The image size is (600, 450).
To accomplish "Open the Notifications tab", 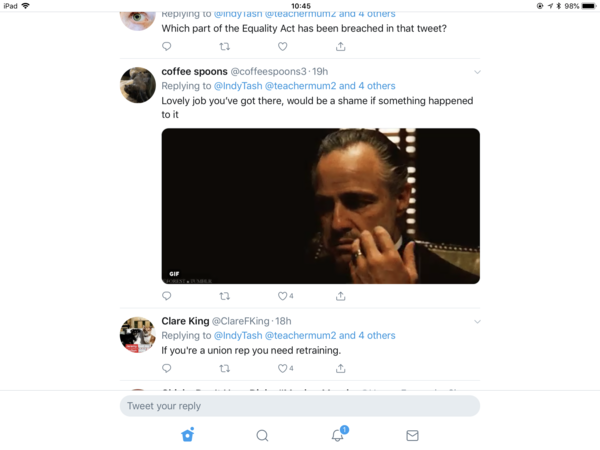I will click(x=338, y=435).
